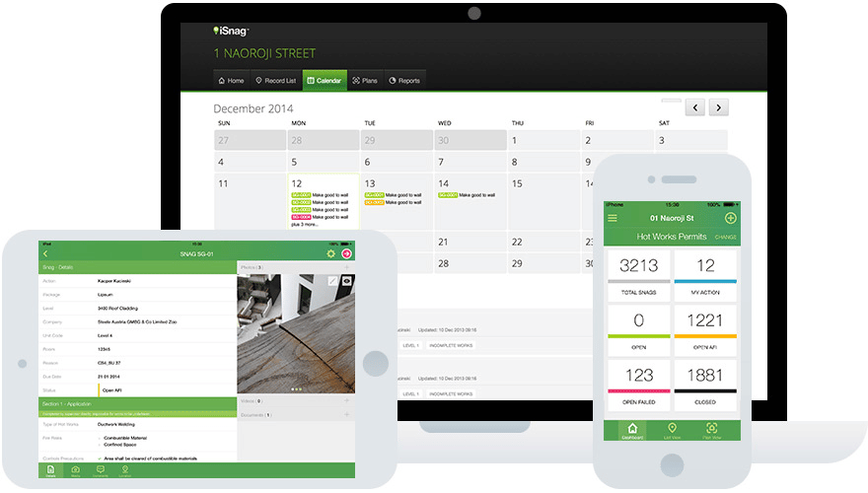Open the Closed 1881 tile
The image size is (868, 493).
705,386
